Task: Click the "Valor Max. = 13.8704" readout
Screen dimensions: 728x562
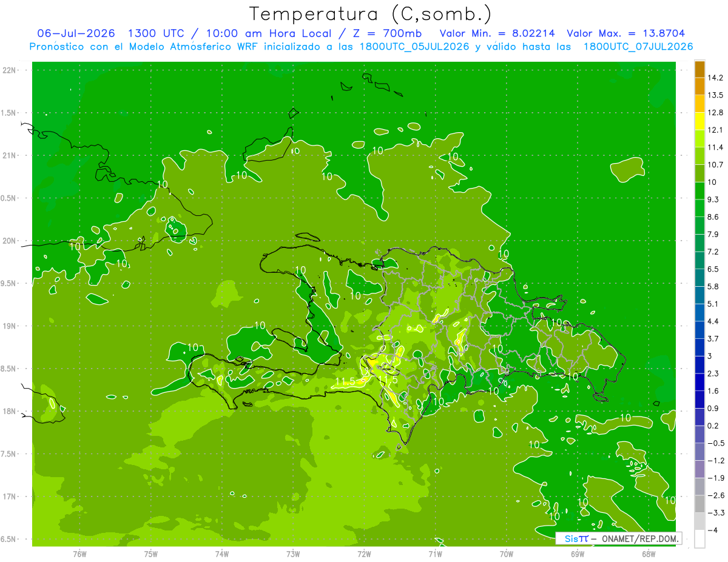Action: click(625, 33)
